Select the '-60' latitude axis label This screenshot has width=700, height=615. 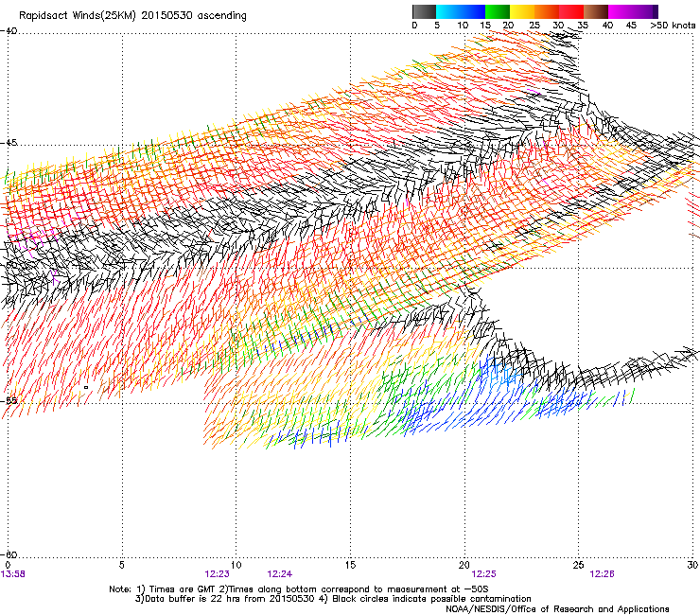pyautogui.click(x=9, y=554)
